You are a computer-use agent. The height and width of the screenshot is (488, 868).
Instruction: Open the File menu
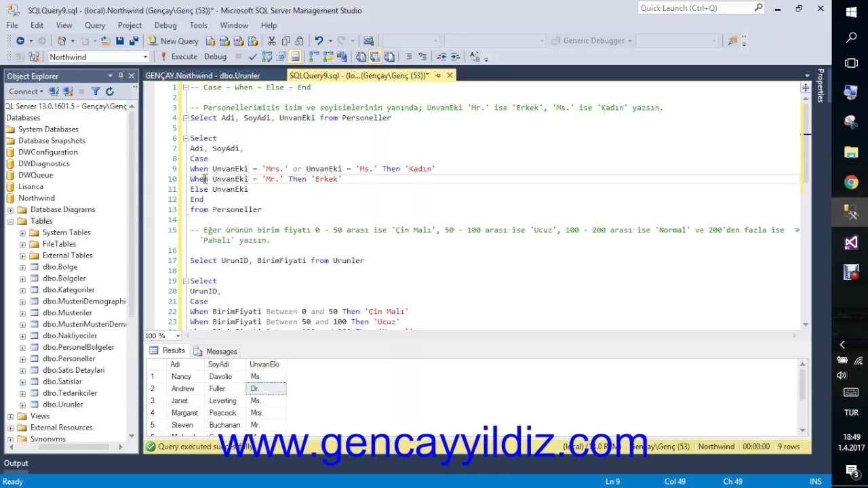click(12, 25)
